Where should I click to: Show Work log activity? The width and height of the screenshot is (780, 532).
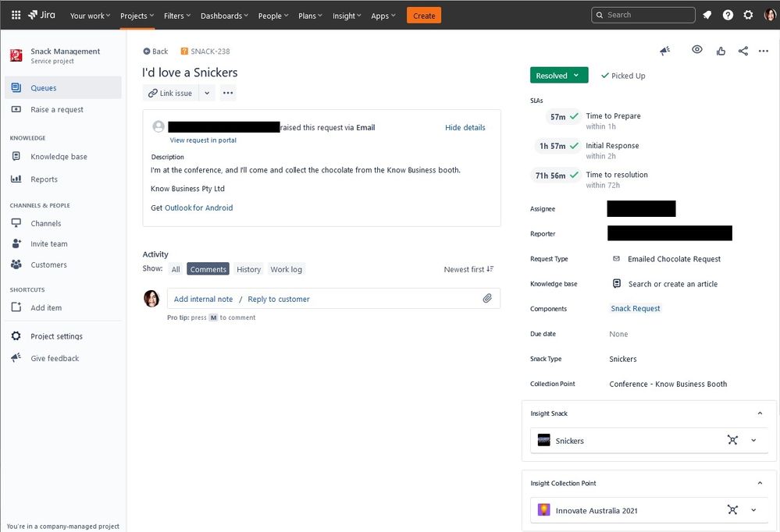[x=286, y=269]
